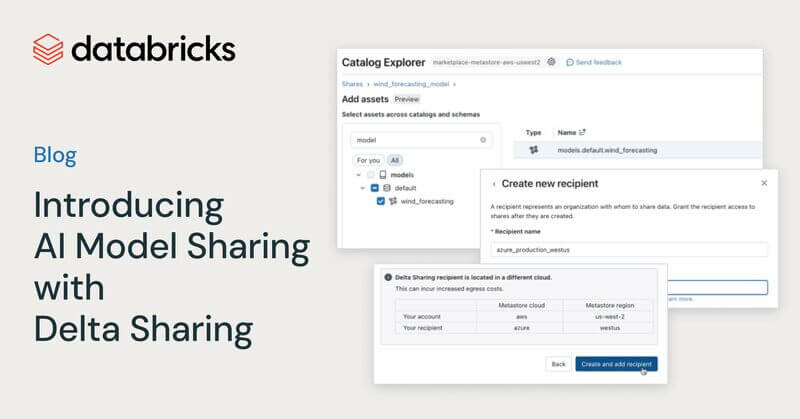Click the Blog label

[55, 155]
